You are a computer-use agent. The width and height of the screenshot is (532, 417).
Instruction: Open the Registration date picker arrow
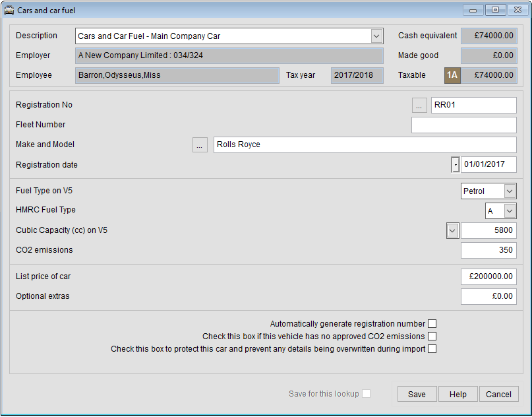pyautogui.click(x=455, y=164)
